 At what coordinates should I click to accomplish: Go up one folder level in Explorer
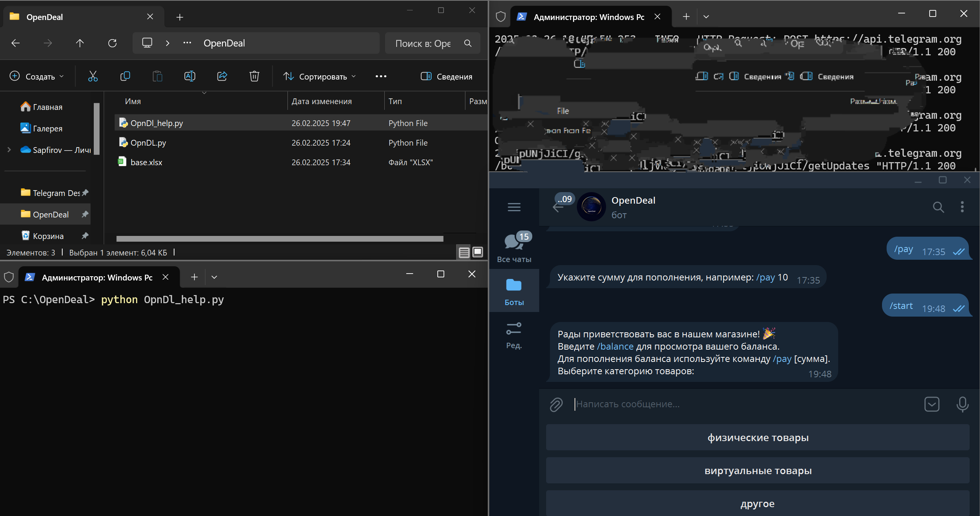tap(80, 43)
